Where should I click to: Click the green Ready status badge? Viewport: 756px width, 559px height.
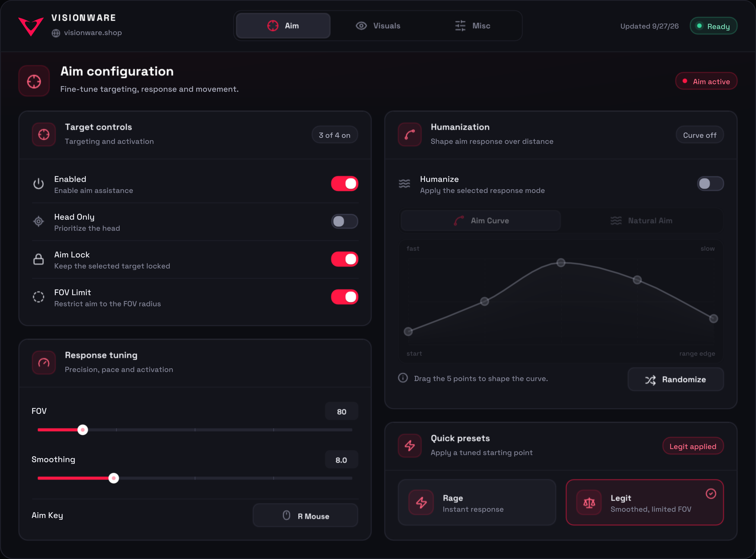[714, 26]
